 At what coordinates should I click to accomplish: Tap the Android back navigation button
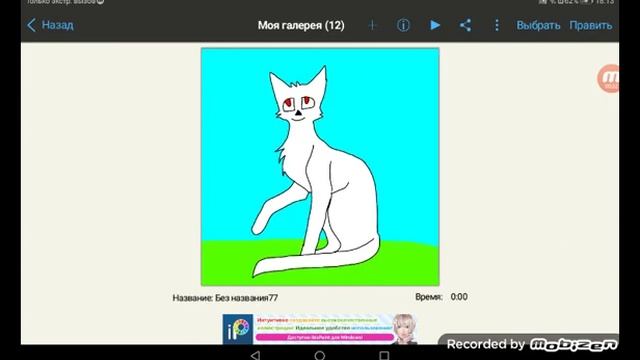[x=256, y=355]
